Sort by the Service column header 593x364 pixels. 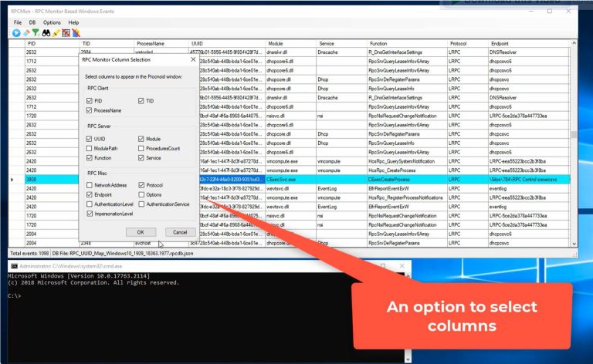pos(341,43)
